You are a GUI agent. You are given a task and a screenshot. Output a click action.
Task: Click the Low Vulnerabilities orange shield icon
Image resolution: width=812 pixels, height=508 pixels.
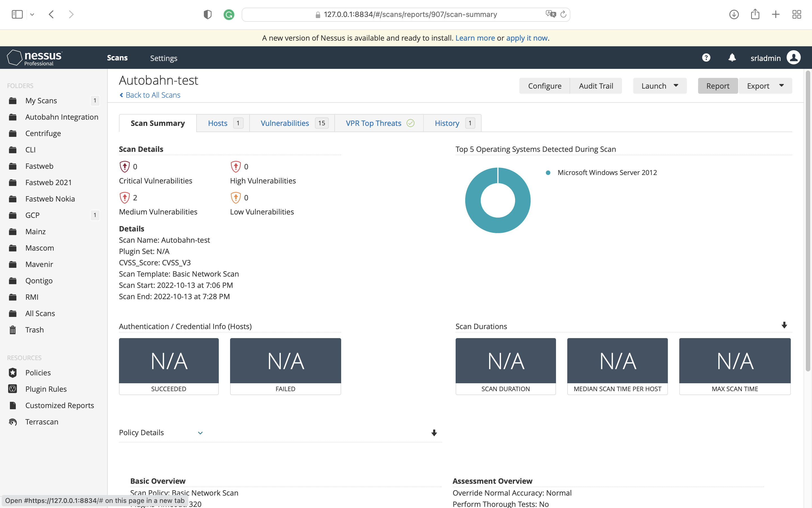click(x=235, y=198)
